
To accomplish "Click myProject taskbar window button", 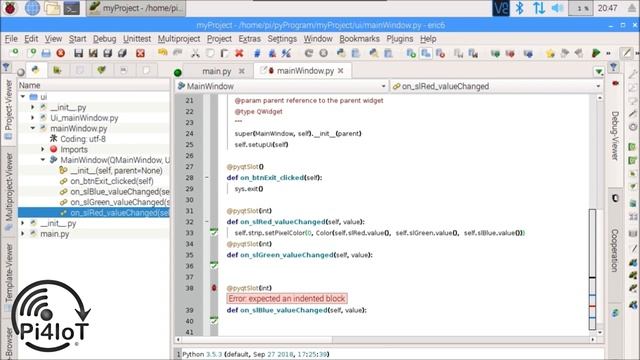I will pyautogui.click(x=136, y=8).
